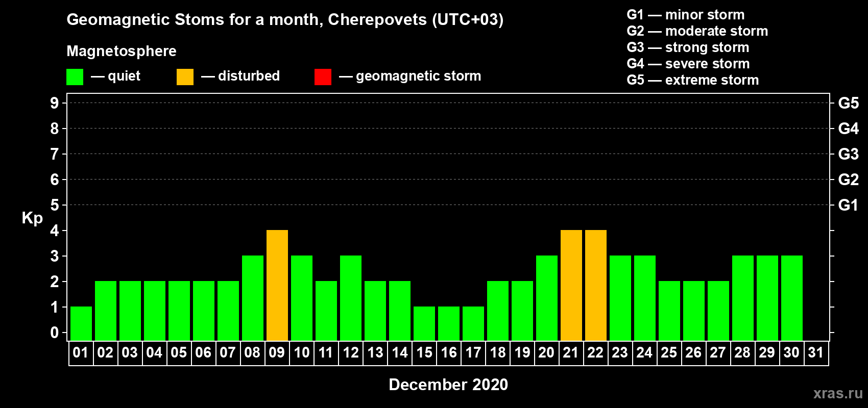Click the Kp axis value 9
Image resolution: width=868 pixels, height=408 pixels.
55,103
